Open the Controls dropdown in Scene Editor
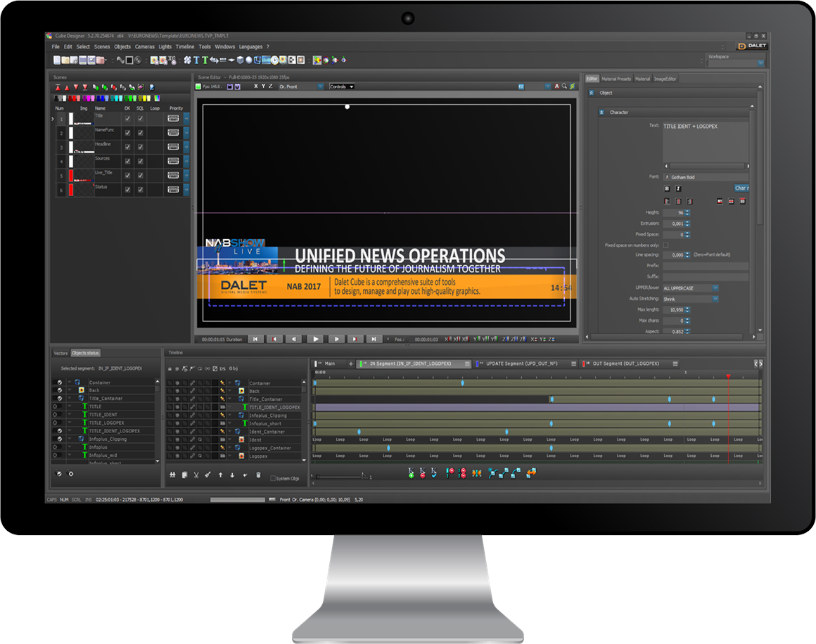 (x=342, y=86)
